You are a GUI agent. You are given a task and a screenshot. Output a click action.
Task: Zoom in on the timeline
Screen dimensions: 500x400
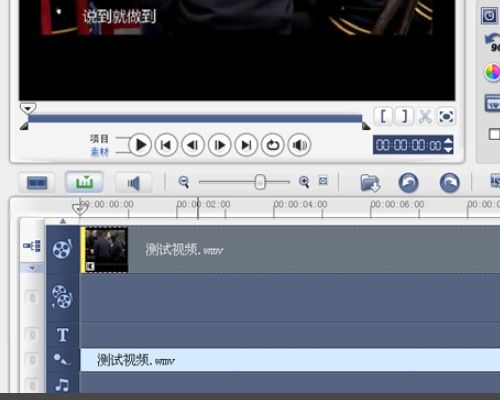pos(304,182)
